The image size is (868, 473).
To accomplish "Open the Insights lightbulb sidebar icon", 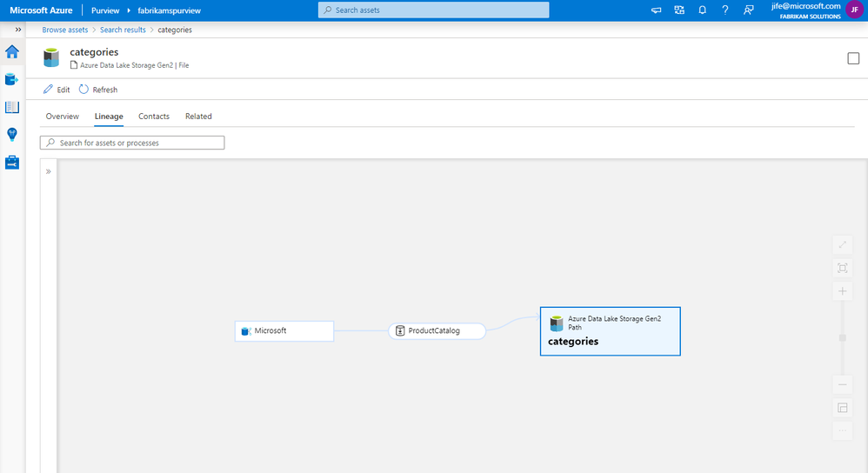I will (x=12, y=135).
